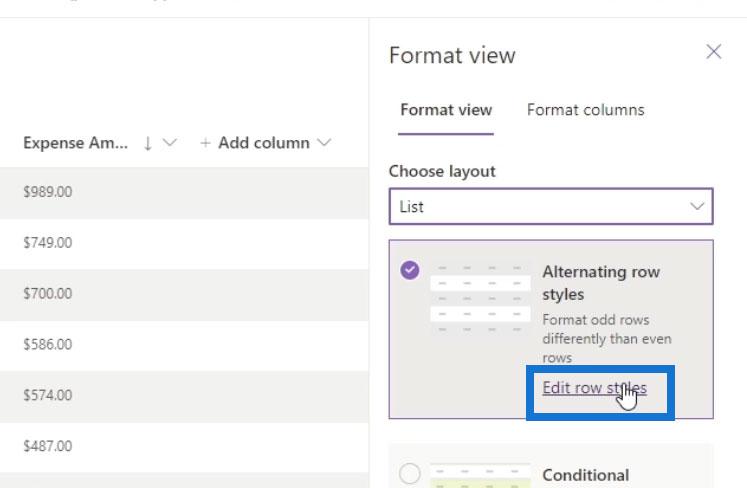Click the Conditional formatting title text
747x488 pixels.
(x=585, y=475)
